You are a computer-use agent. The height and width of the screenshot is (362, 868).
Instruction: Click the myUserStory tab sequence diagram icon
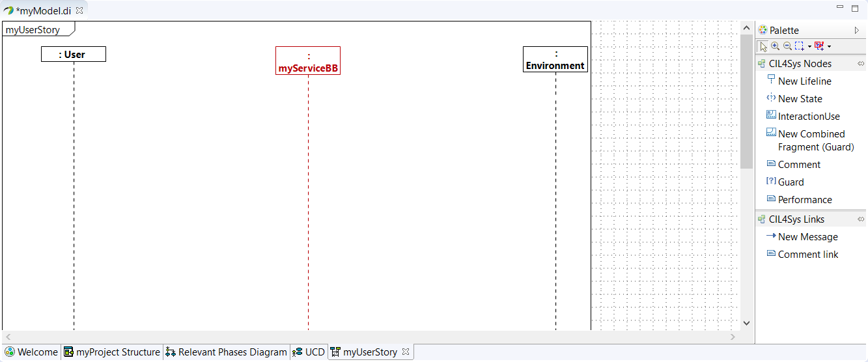[335, 352]
